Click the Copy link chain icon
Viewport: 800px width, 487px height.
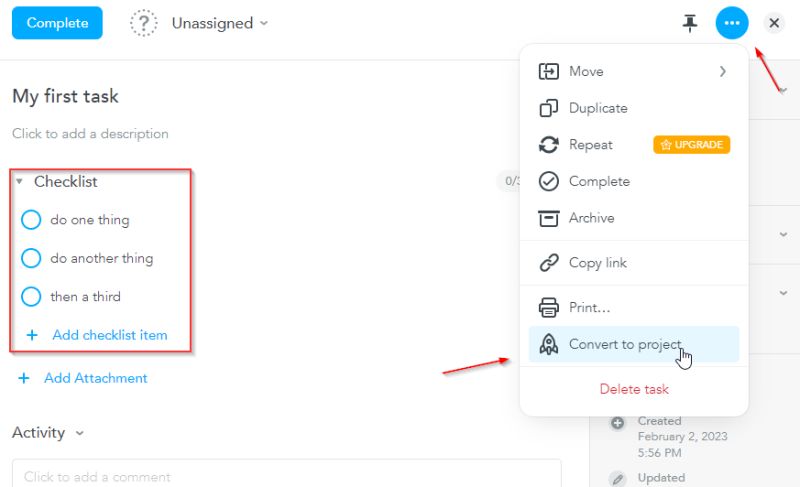548,263
